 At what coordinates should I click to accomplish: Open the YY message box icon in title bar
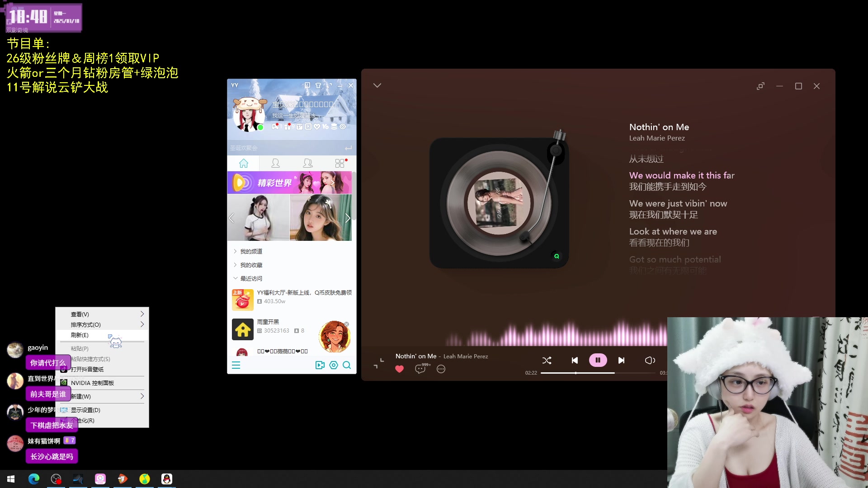tap(307, 85)
